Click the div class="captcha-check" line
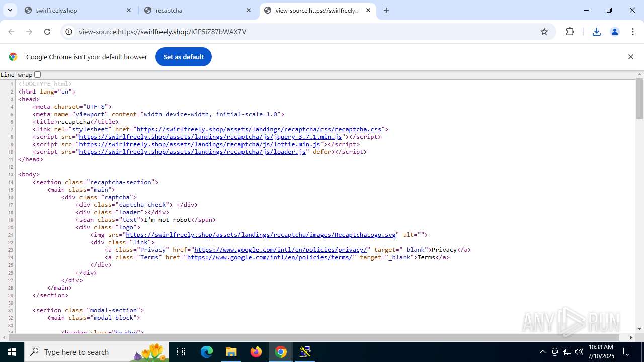644x362 pixels. (137, 205)
